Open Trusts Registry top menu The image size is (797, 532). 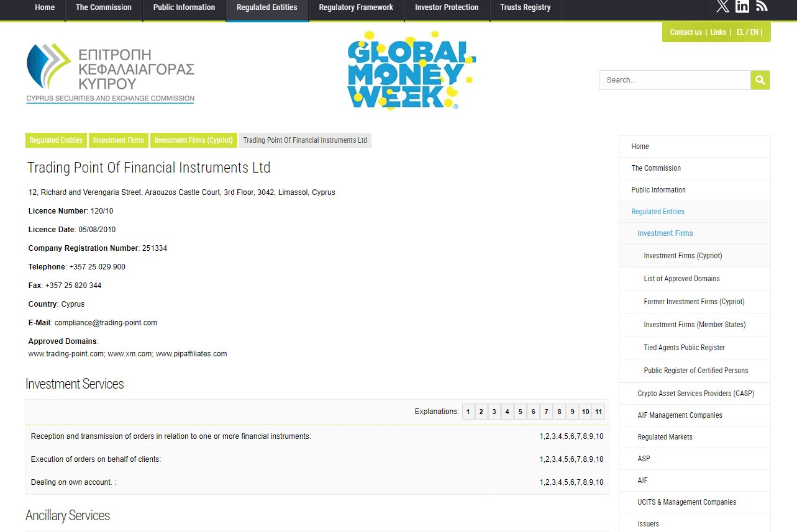tap(526, 7)
